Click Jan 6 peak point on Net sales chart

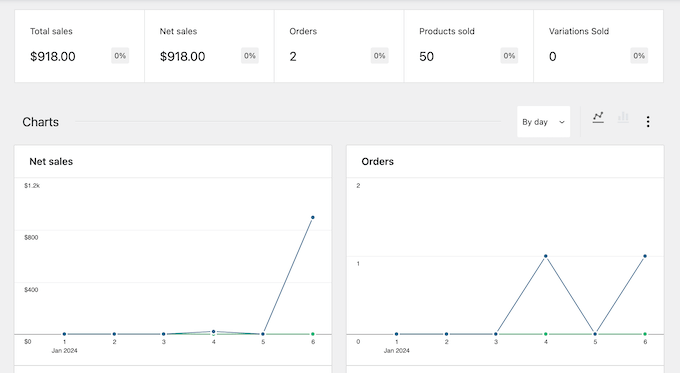coord(313,217)
